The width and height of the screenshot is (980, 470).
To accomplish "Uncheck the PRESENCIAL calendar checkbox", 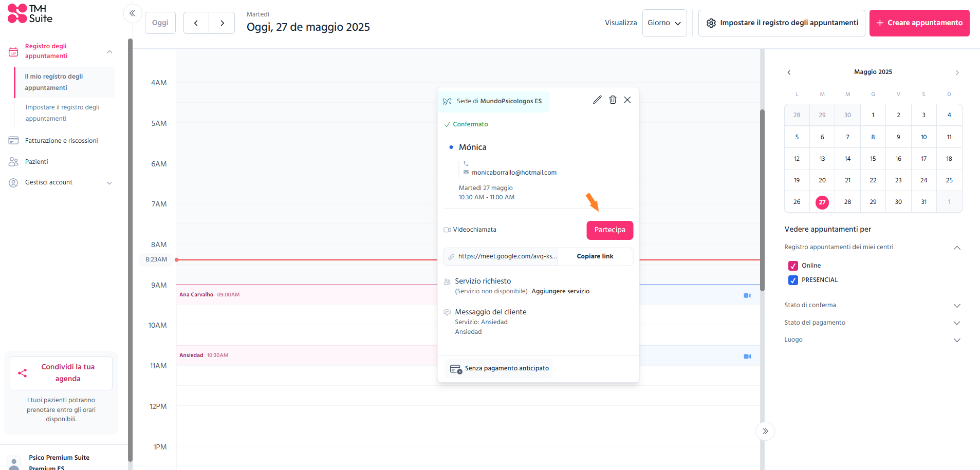I will pos(793,280).
